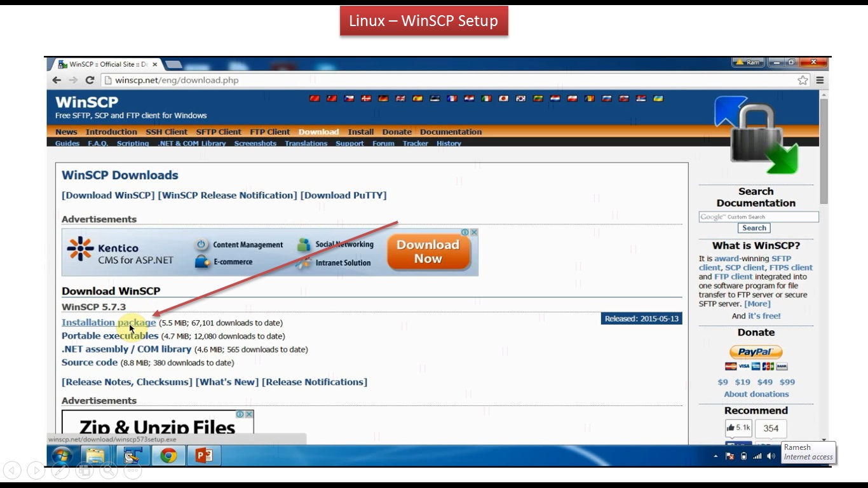
Task: Open the Documentation menu item
Action: click(451, 132)
